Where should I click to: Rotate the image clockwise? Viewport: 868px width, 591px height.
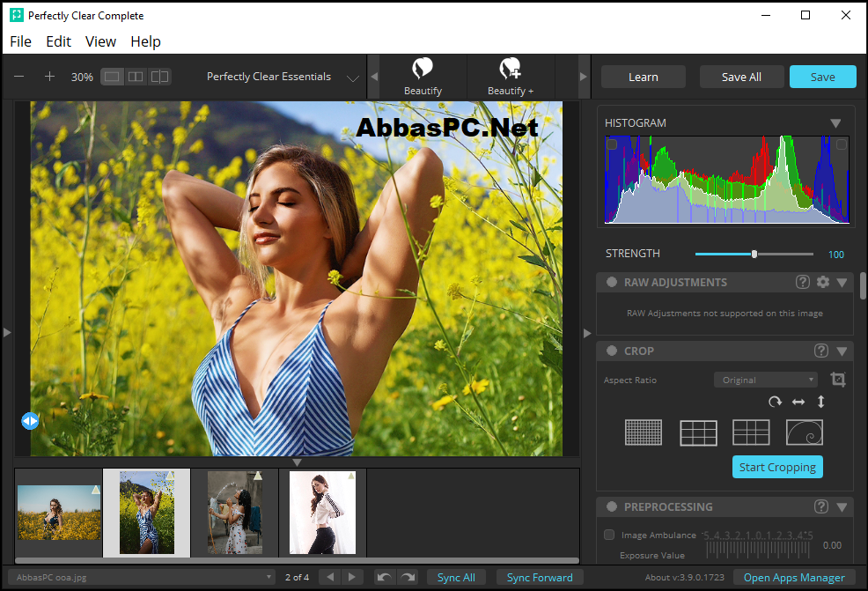coord(775,402)
